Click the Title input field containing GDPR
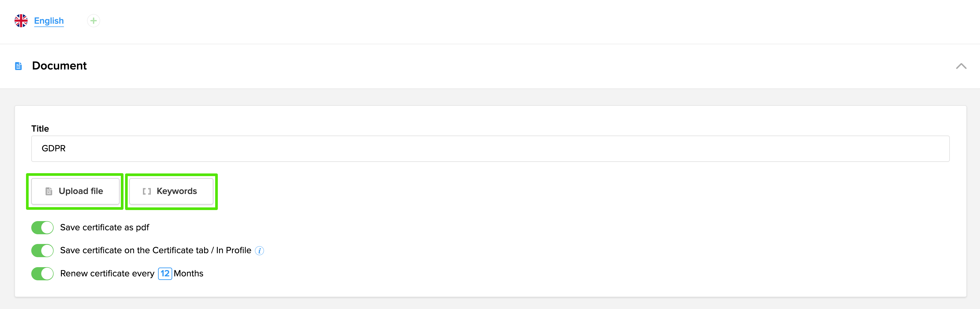 tap(490, 149)
